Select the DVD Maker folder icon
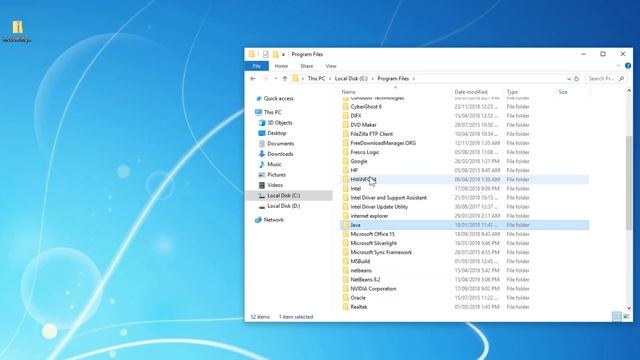The width and height of the screenshot is (640, 360). click(x=346, y=125)
